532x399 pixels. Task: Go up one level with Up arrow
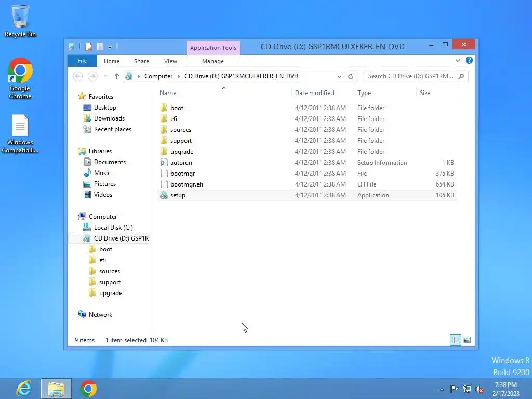pos(117,76)
